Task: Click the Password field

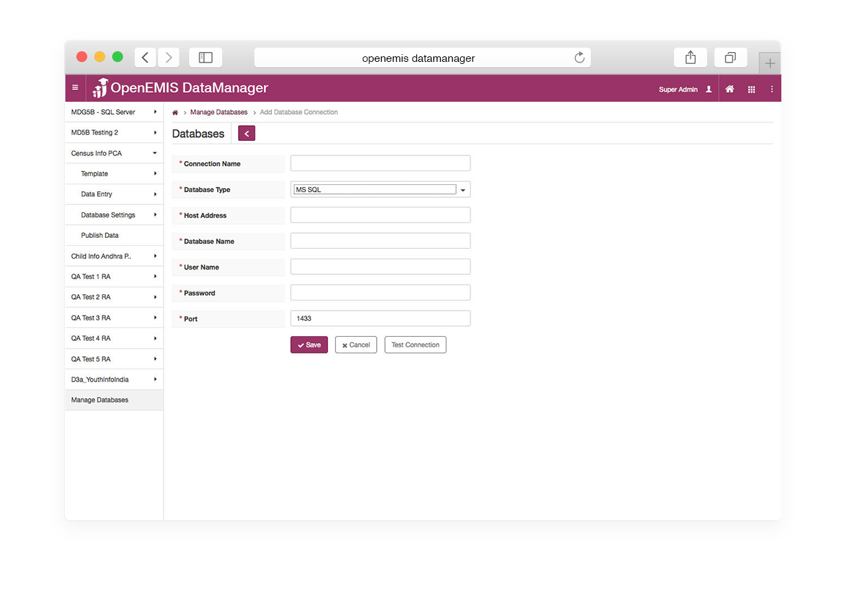Action: pyautogui.click(x=380, y=292)
